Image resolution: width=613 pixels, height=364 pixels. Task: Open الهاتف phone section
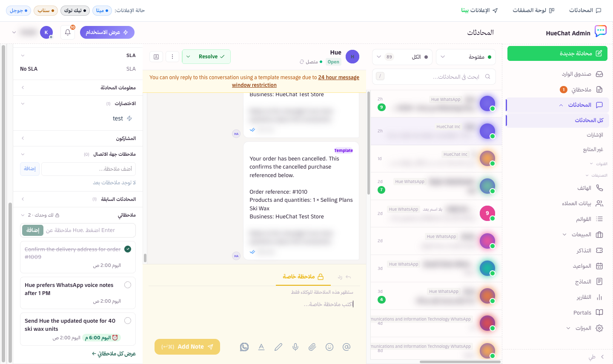[x=557, y=188]
